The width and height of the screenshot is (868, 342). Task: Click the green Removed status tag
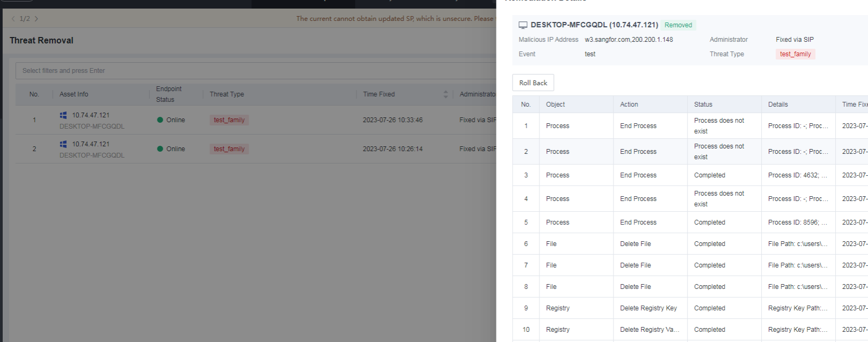click(678, 25)
